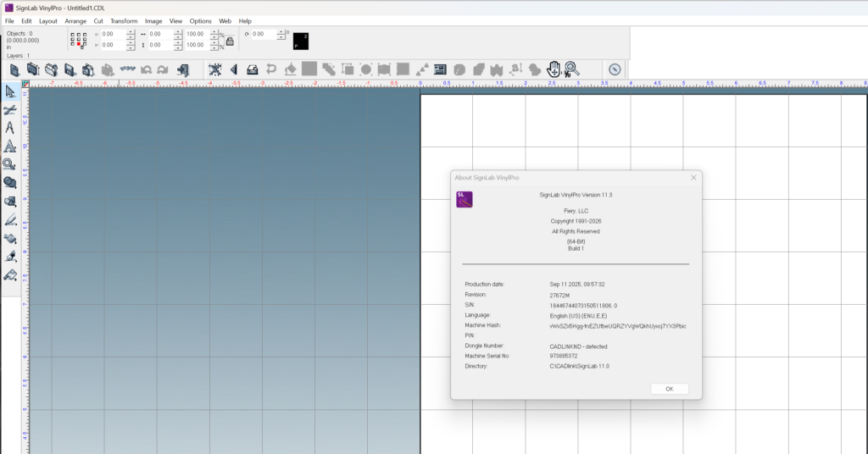This screenshot has width=868, height=454.
Task: Open the Arrange menu
Action: click(x=75, y=21)
